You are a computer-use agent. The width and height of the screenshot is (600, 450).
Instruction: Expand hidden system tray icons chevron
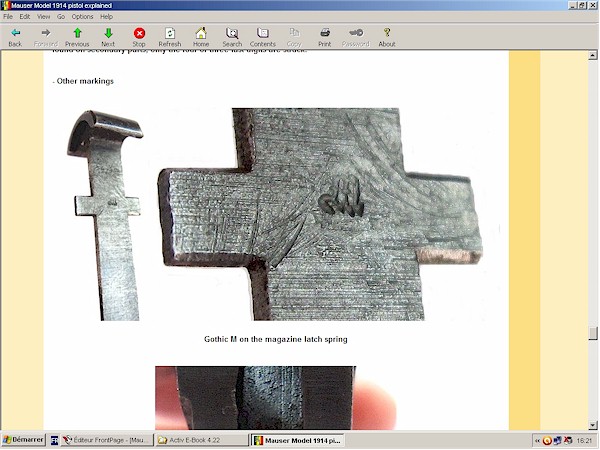tap(537, 441)
